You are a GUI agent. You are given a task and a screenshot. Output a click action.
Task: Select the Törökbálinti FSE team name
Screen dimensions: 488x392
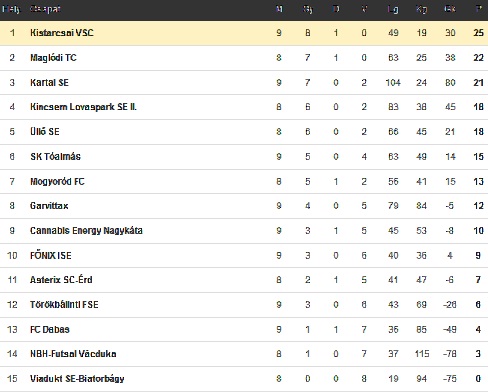[x=64, y=304]
